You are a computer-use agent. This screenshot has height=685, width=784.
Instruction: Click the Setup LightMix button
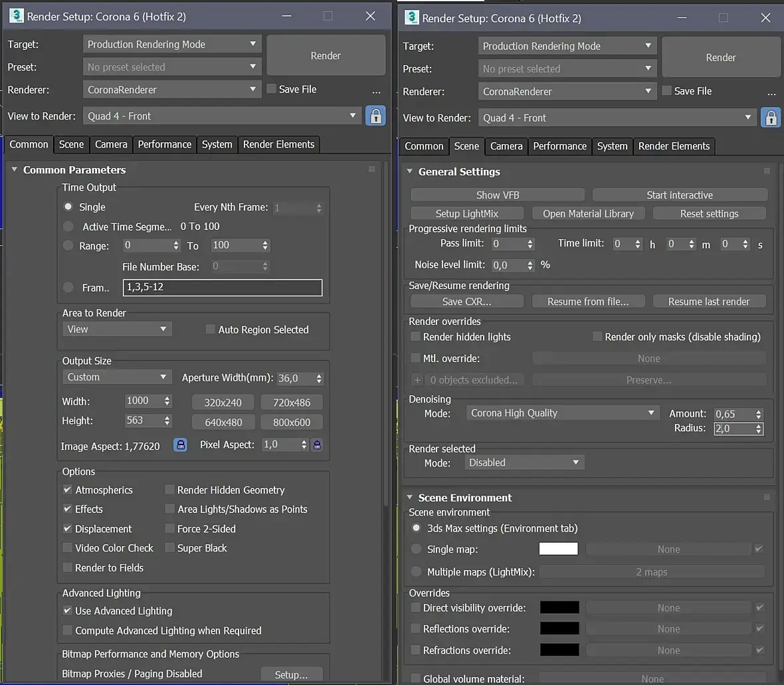click(466, 213)
